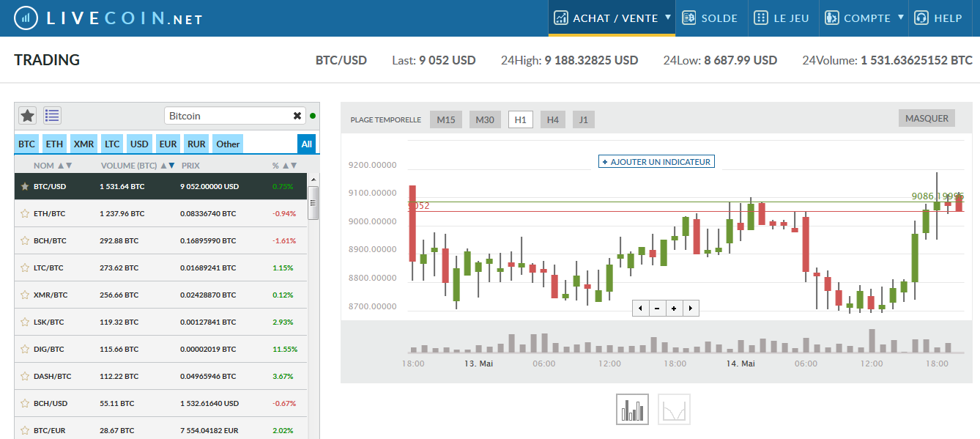Click the Solde coin icon

click(688, 18)
